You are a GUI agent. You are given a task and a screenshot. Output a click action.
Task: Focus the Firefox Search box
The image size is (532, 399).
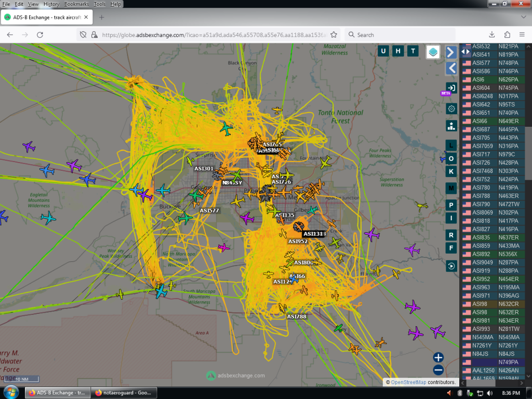pos(401,35)
